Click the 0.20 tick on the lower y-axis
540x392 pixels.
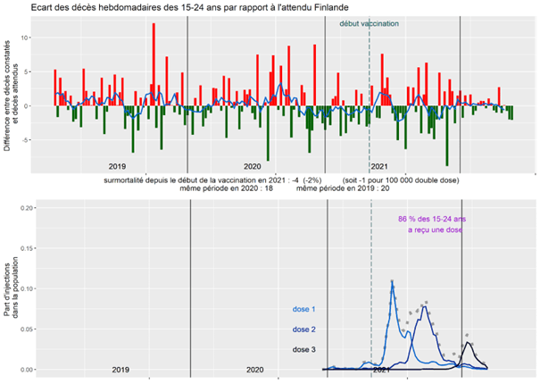[x=27, y=207]
